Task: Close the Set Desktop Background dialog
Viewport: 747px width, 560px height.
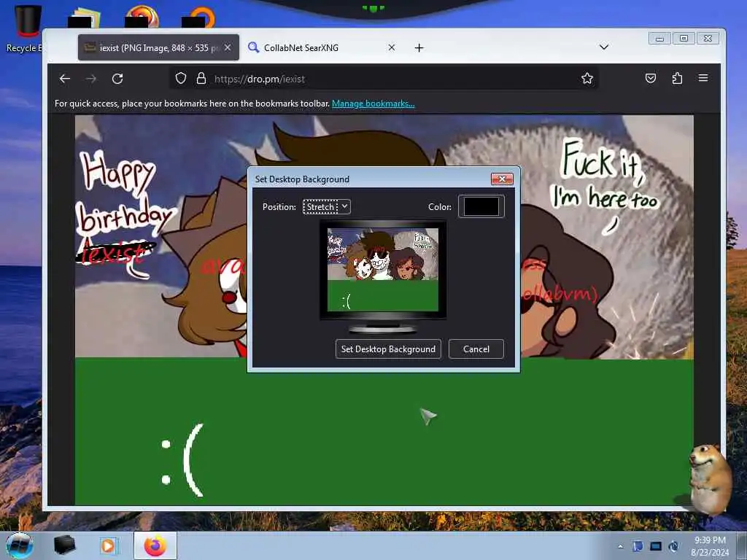Action: point(502,179)
